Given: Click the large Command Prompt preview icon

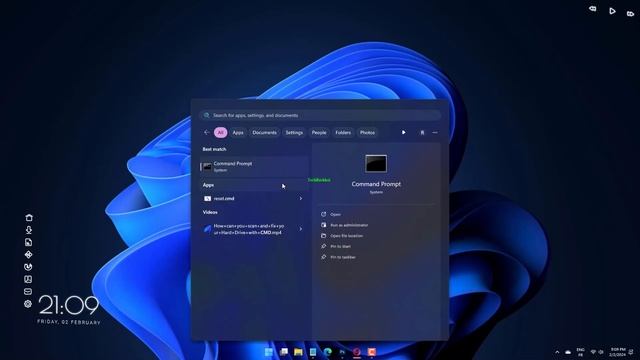Looking at the screenshot, I should tap(376, 164).
